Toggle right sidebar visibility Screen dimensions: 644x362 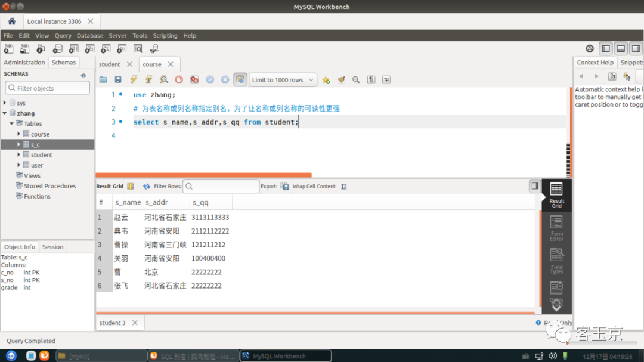(x=636, y=49)
